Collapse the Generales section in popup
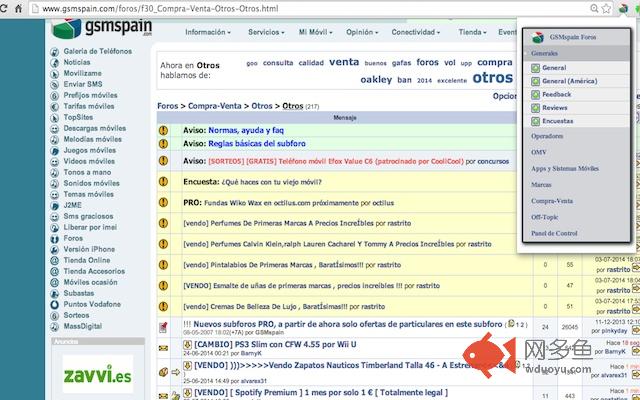 coord(577,53)
